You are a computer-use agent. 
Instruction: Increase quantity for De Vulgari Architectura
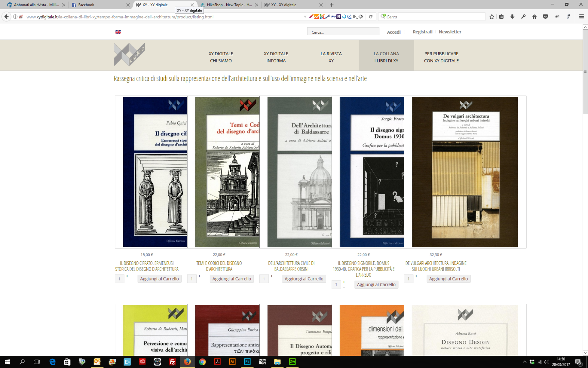pyautogui.click(x=416, y=276)
